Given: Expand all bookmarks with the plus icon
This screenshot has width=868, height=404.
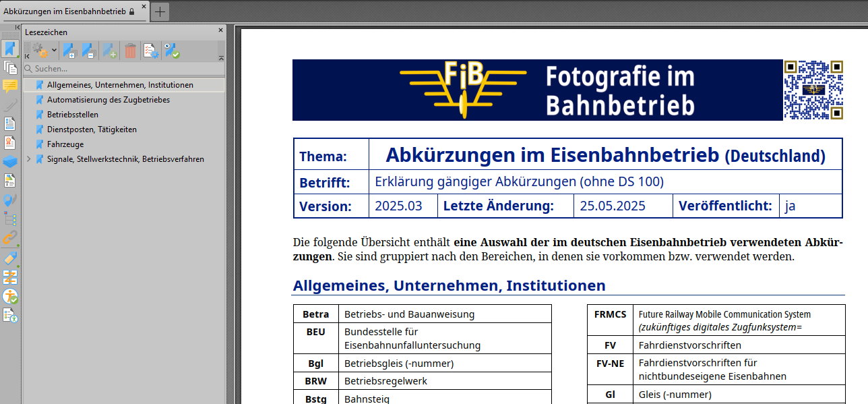Looking at the screenshot, I should tap(69, 51).
